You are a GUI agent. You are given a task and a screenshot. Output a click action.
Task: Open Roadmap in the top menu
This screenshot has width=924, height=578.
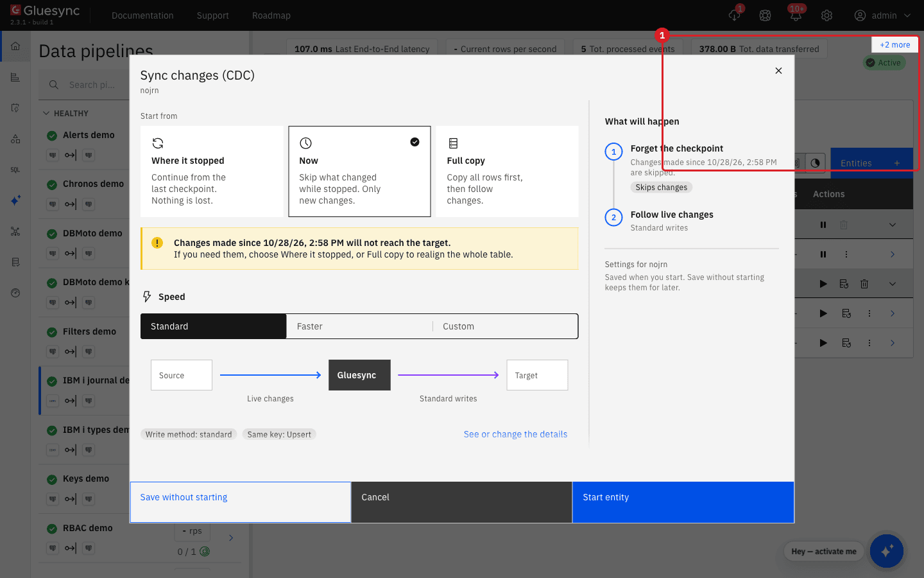tap(271, 15)
